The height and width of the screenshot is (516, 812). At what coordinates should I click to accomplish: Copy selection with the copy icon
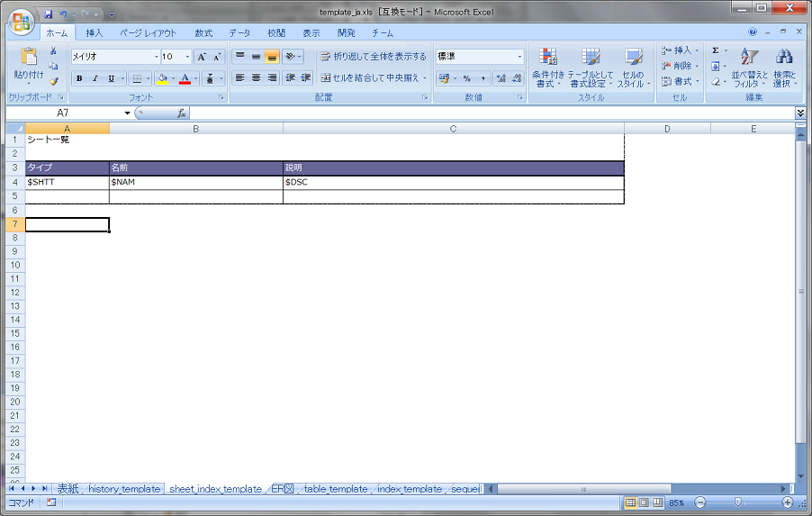[53, 66]
